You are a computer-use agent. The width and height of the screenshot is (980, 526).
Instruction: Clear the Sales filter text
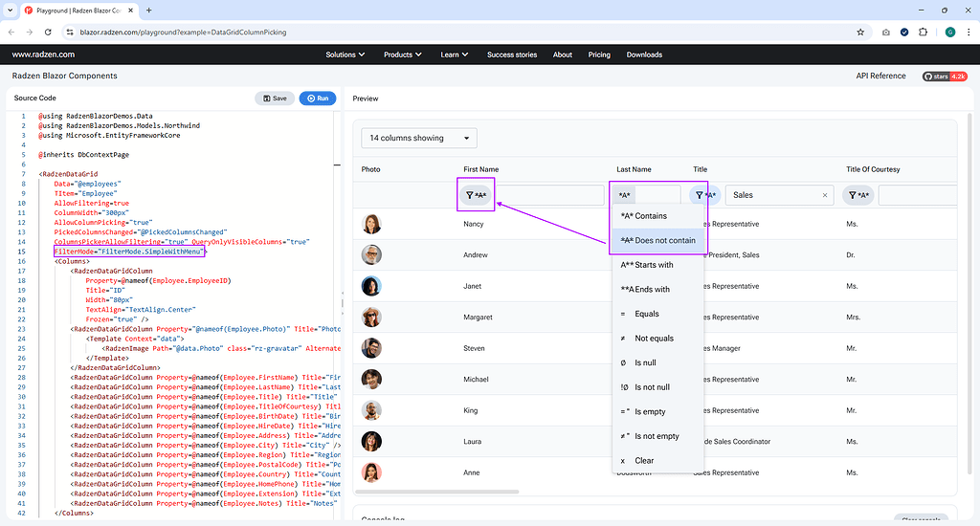pyautogui.click(x=825, y=195)
